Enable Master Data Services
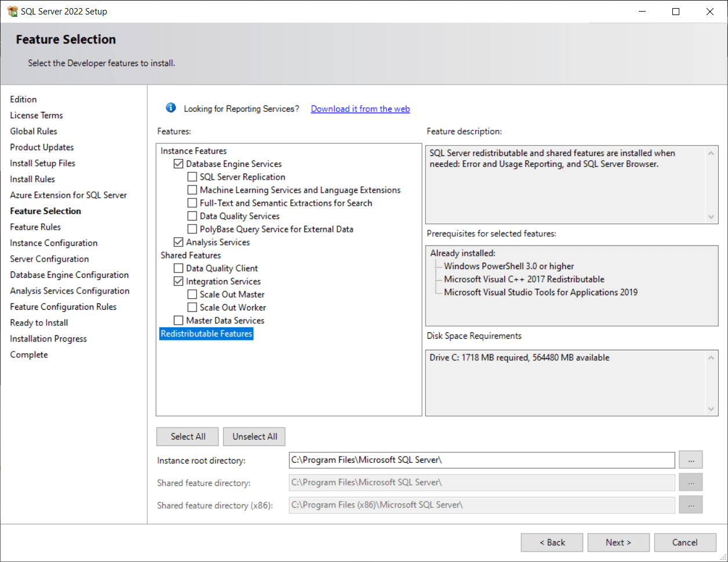The width and height of the screenshot is (728, 562). tap(179, 320)
